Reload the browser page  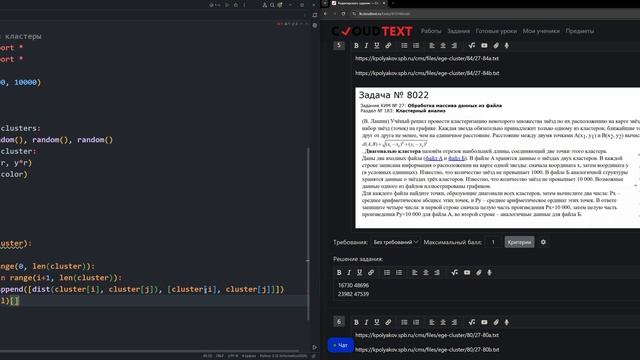[343, 14]
